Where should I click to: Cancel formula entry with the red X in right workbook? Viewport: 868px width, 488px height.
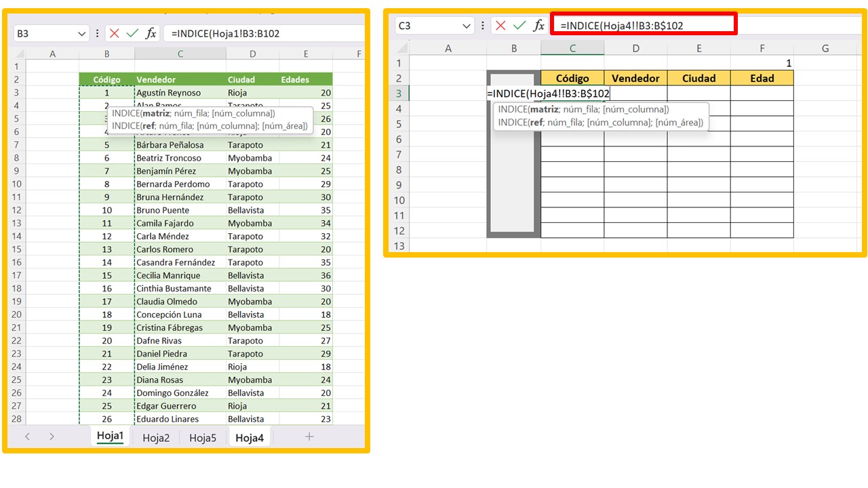click(x=500, y=25)
